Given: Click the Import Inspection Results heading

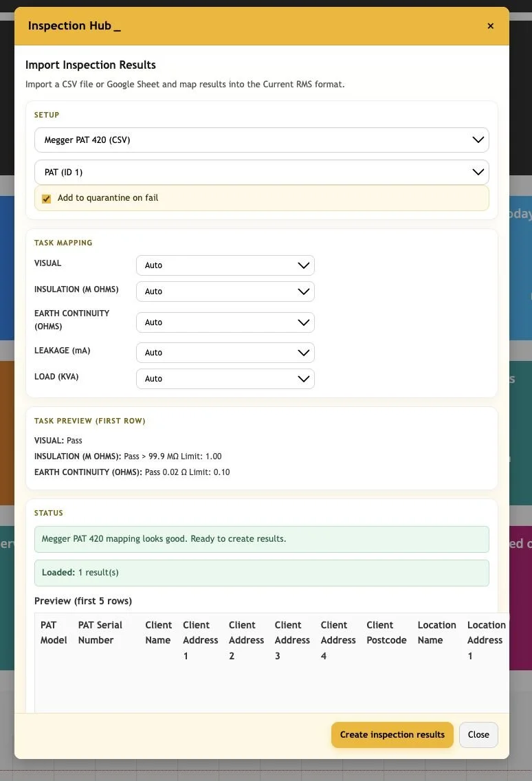Looking at the screenshot, I should point(91,65).
